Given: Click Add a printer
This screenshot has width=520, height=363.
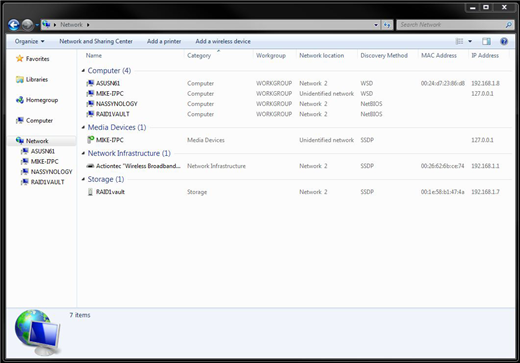Looking at the screenshot, I should pyautogui.click(x=164, y=41).
